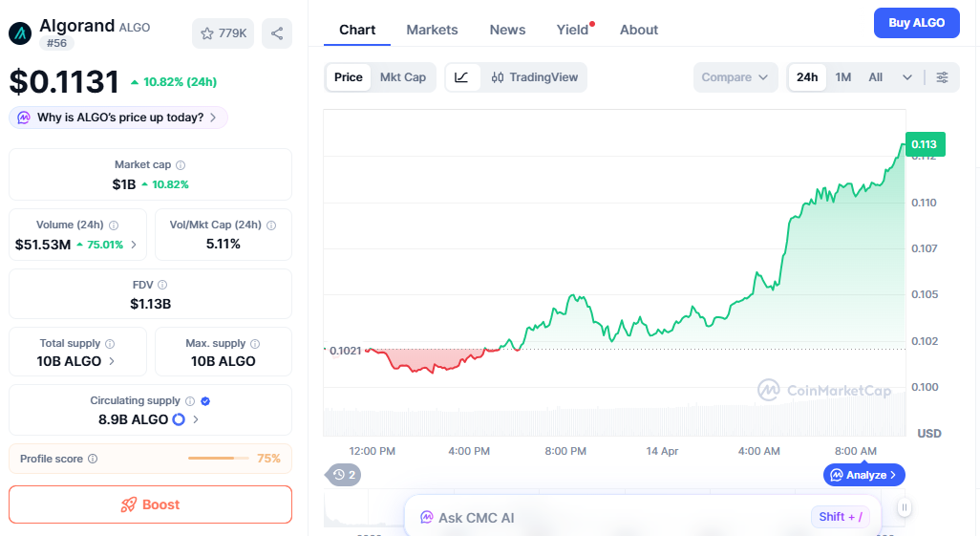The width and height of the screenshot is (980, 536).
Task: Select the All time range
Action: click(x=876, y=77)
